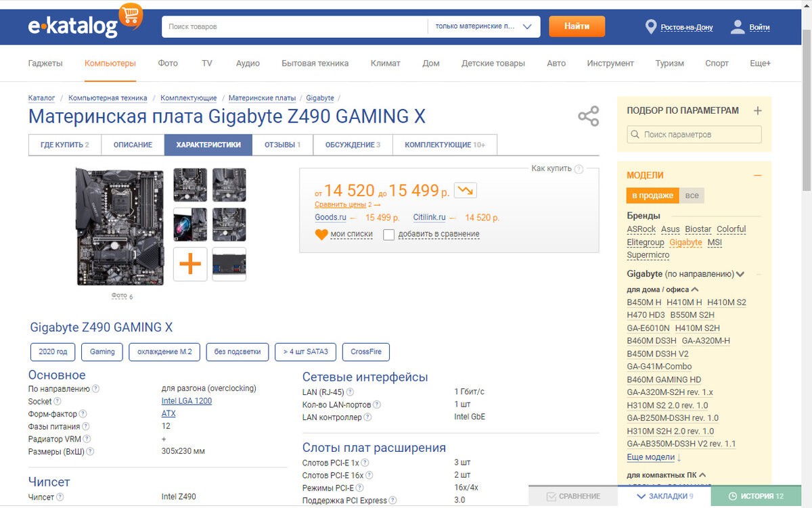Open the ОПИСАНИЕ tab
812x508 pixels.
131,145
